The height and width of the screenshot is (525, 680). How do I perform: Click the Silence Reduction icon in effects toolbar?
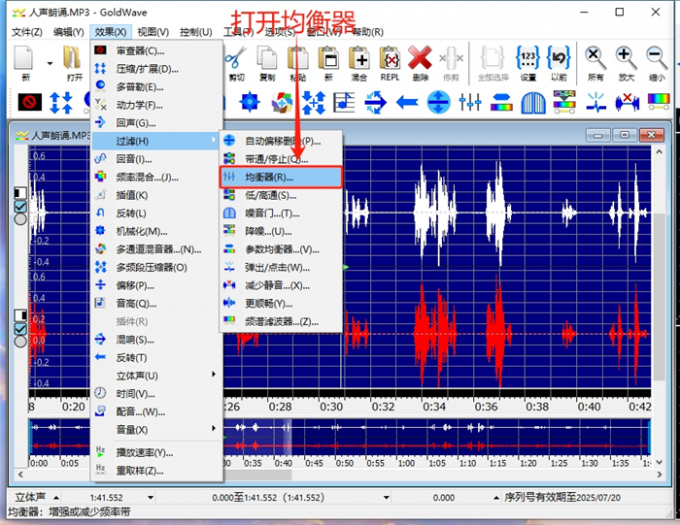pyautogui.click(x=627, y=102)
